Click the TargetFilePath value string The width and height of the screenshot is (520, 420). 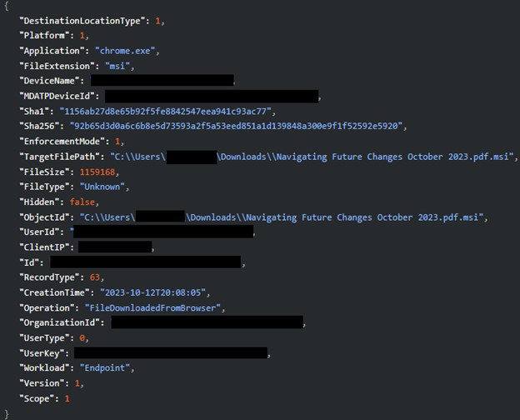314,157
